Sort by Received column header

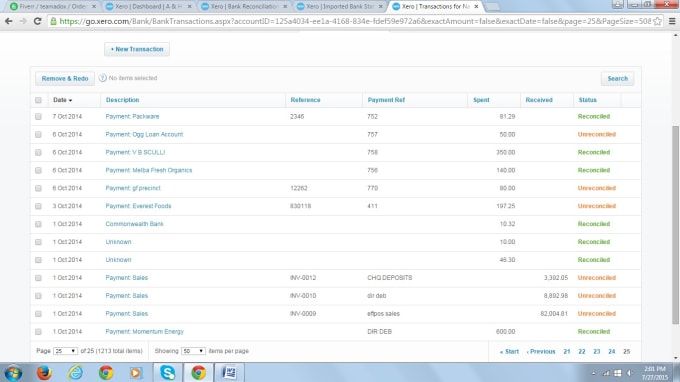[539, 100]
